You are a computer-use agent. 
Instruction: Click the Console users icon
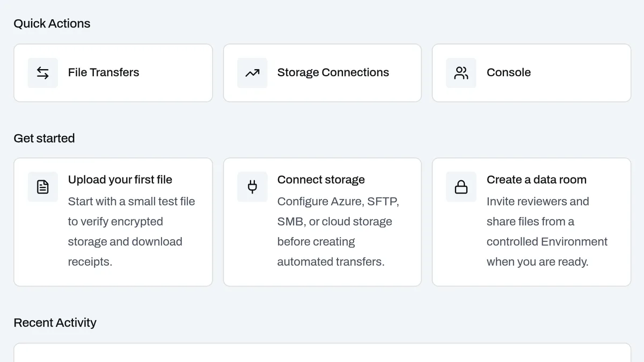coord(461,73)
